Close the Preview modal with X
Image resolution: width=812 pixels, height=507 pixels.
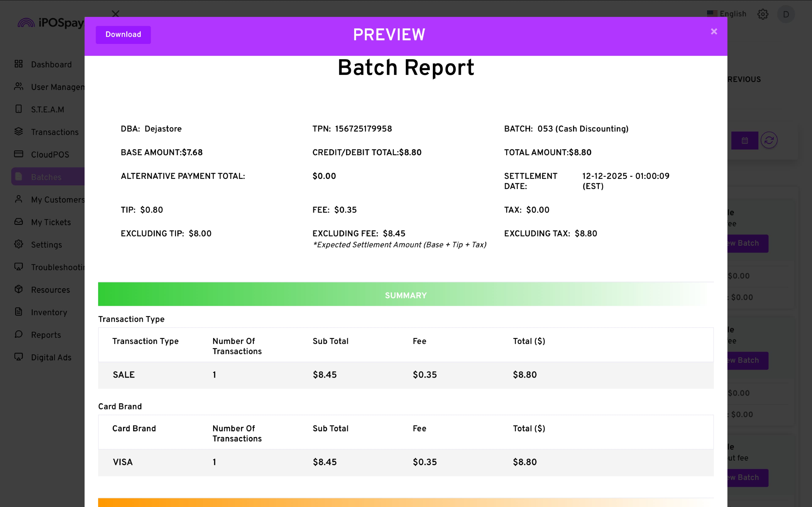(x=714, y=31)
